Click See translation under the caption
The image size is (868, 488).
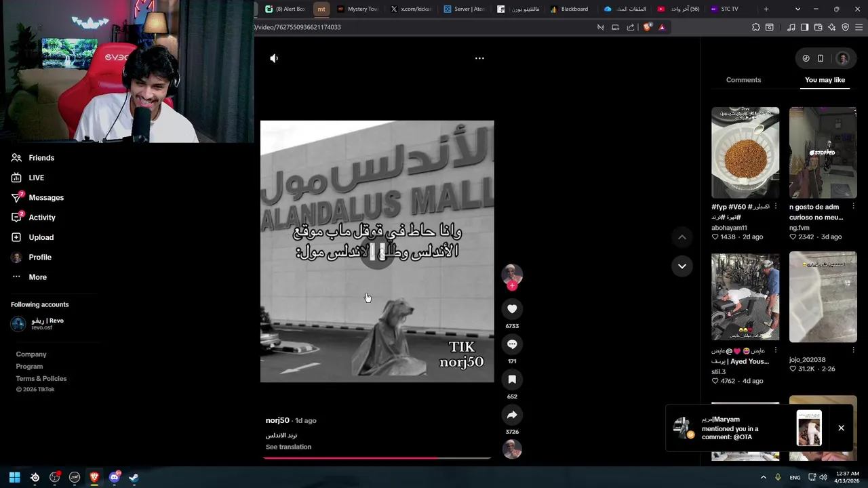click(x=288, y=447)
